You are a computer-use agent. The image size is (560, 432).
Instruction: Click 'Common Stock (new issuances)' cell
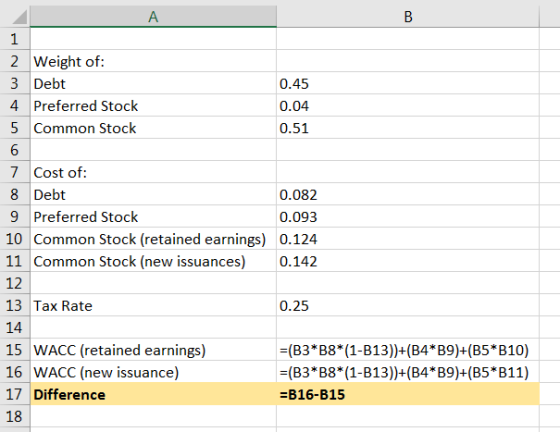(153, 261)
